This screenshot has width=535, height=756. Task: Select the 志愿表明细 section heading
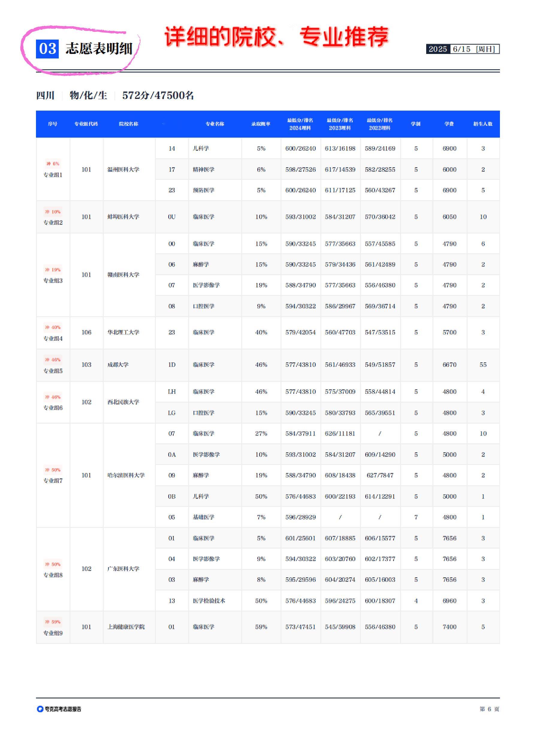99,49
